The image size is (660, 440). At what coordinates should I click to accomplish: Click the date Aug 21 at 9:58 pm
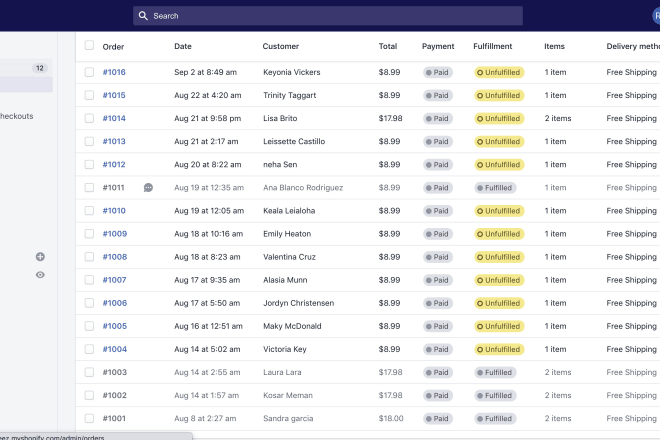point(208,118)
